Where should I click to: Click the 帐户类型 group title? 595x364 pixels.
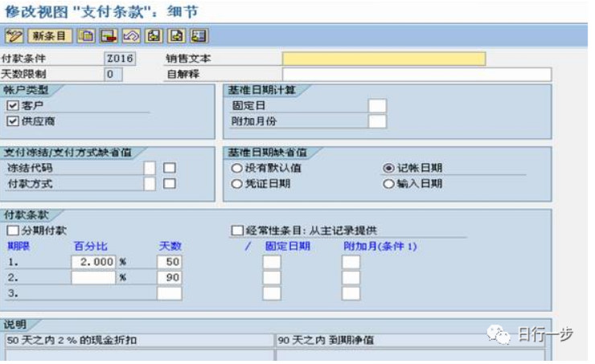click(26, 90)
